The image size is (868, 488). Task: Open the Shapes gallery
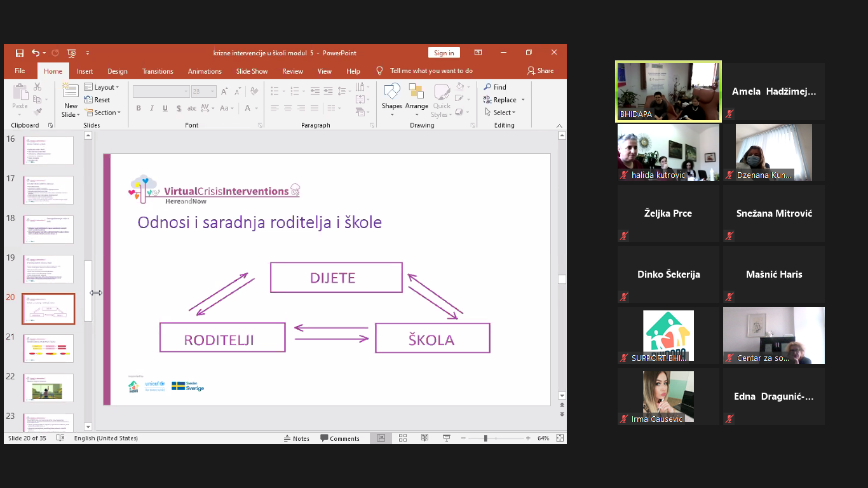[392, 99]
